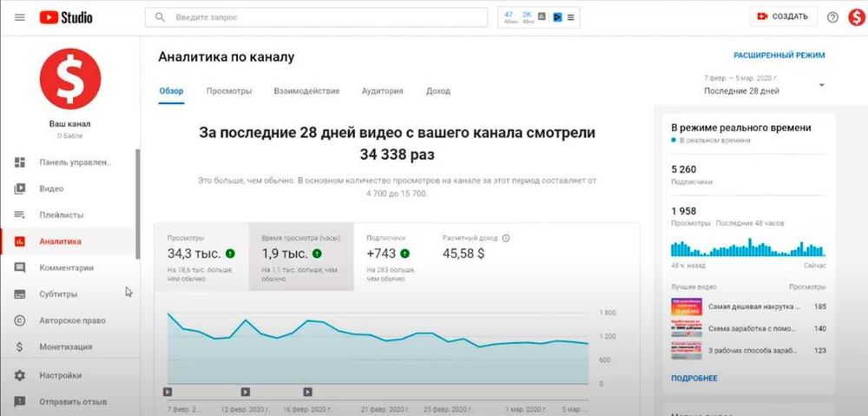Switch to the Обзор tab

click(x=171, y=91)
